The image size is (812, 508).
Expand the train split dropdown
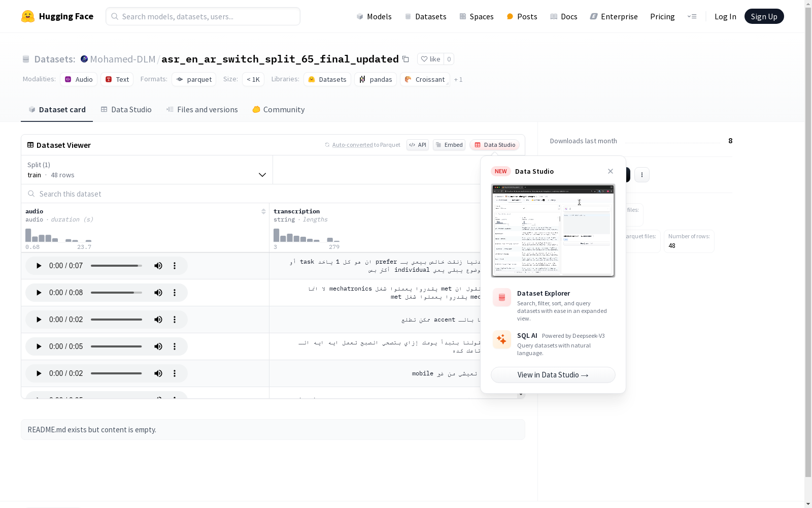(147, 170)
